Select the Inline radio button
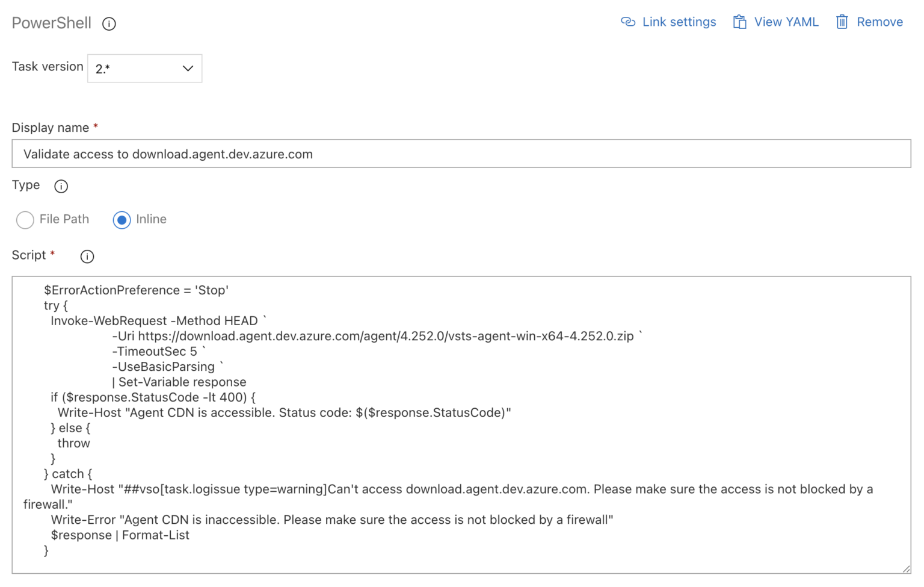 122,220
